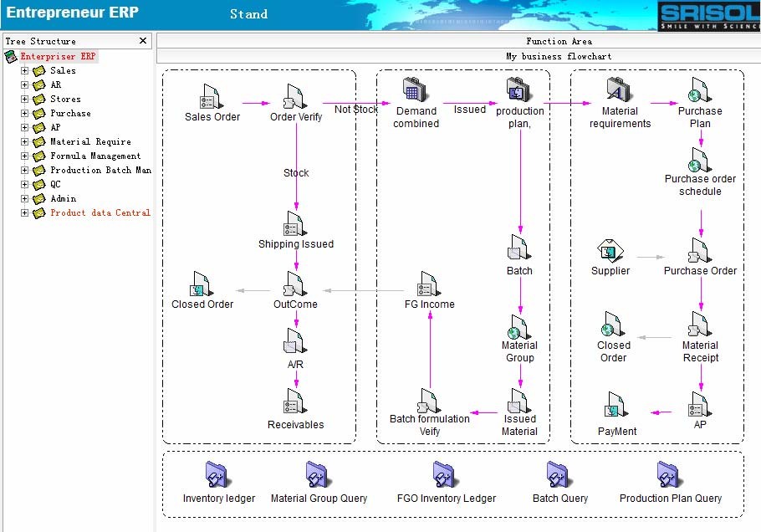The height and width of the screenshot is (532, 761).
Task: Click the My business flowchart header
Action: [559, 56]
